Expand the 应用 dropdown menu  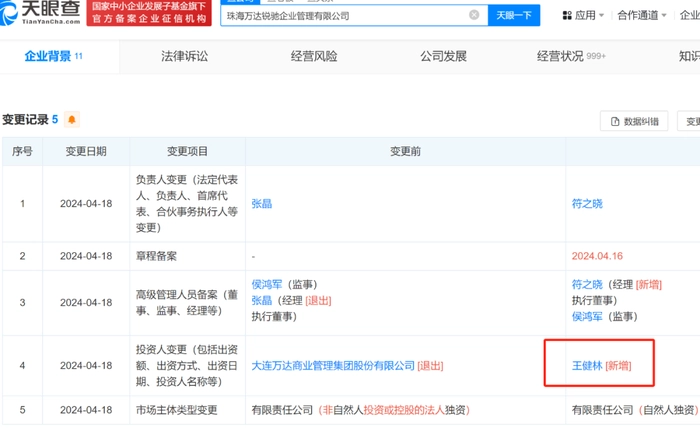pos(601,16)
